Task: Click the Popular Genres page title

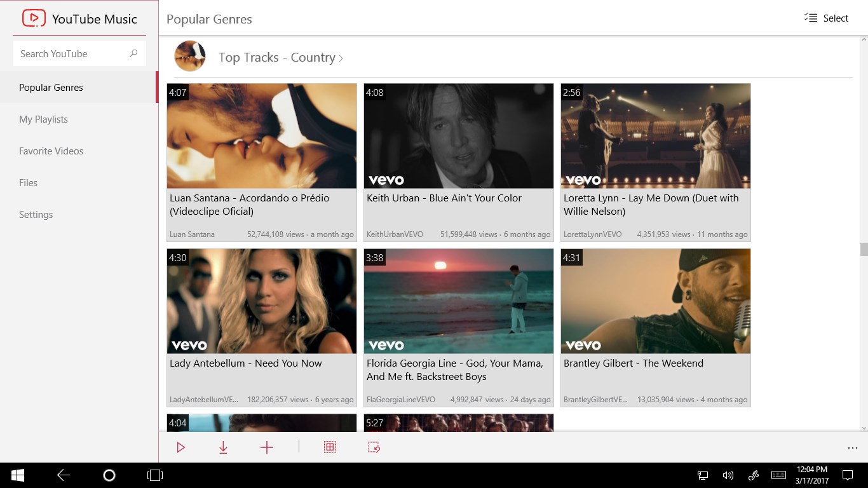Action: (x=209, y=19)
